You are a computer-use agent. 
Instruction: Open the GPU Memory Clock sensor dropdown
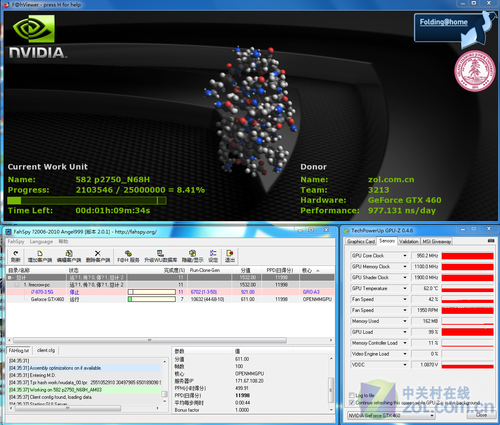click(x=405, y=267)
